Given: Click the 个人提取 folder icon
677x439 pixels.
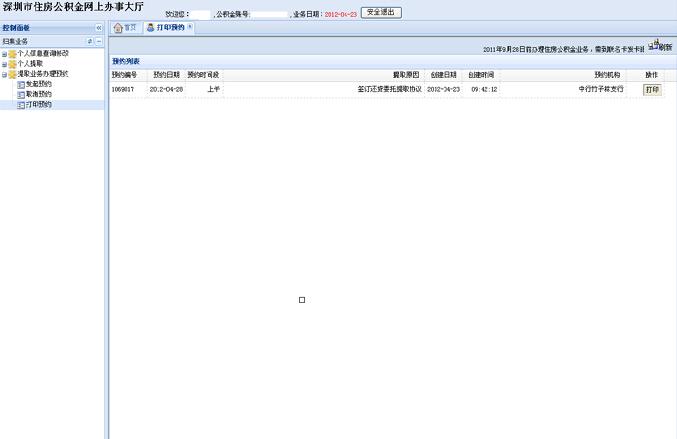Looking at the screenshot, I should pos(12,63).
